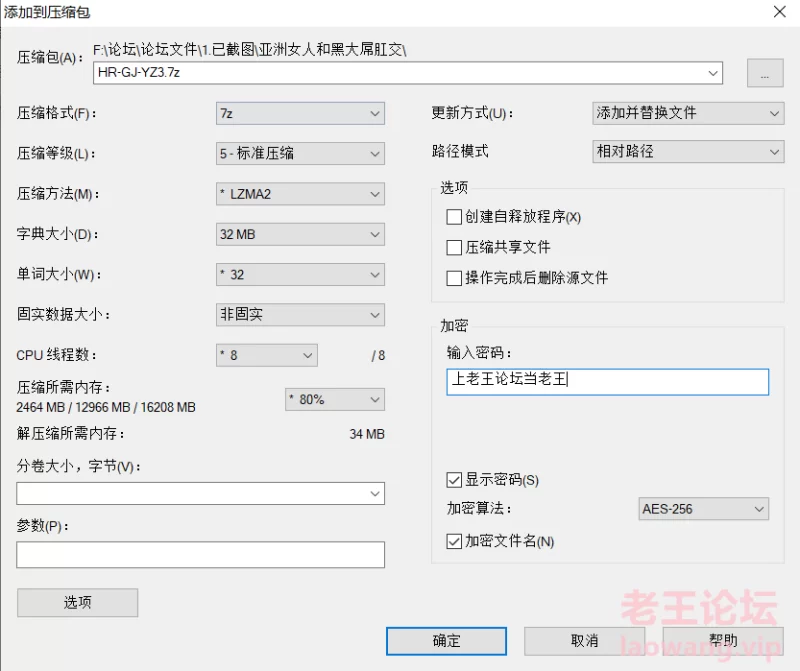This screenshot has height=671, width=800.
Task: Click the 选项 button at bottom left
Action: pos(78,603)
